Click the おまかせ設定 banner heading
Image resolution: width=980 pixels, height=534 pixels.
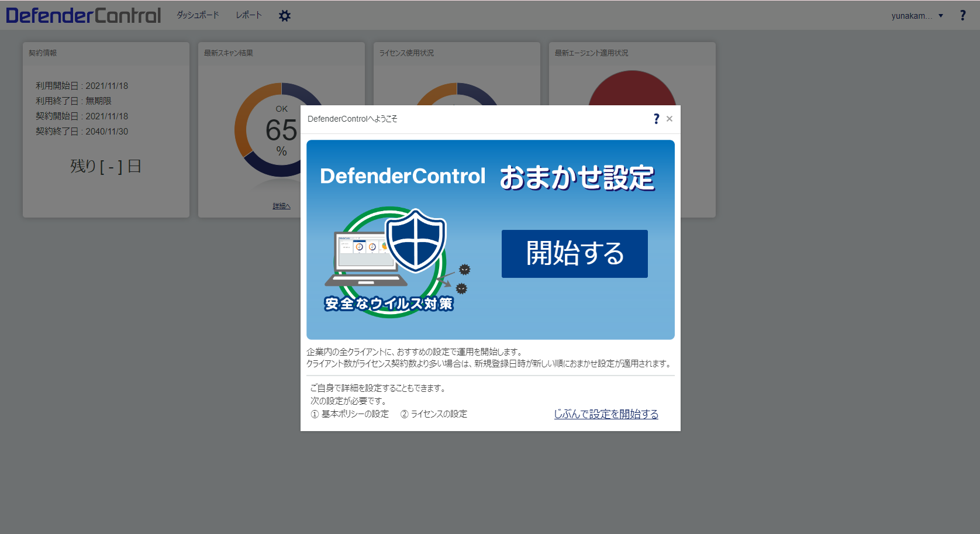point(577,177)
